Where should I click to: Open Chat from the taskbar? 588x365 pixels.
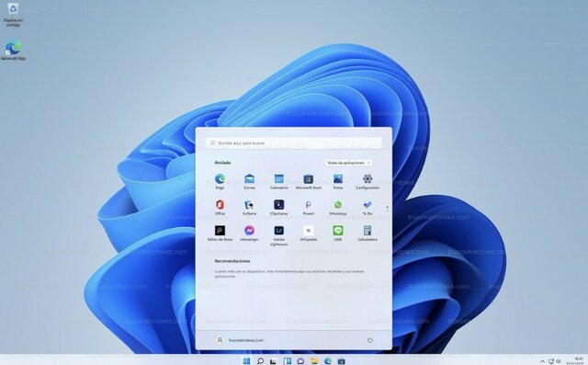click(300, 361)
